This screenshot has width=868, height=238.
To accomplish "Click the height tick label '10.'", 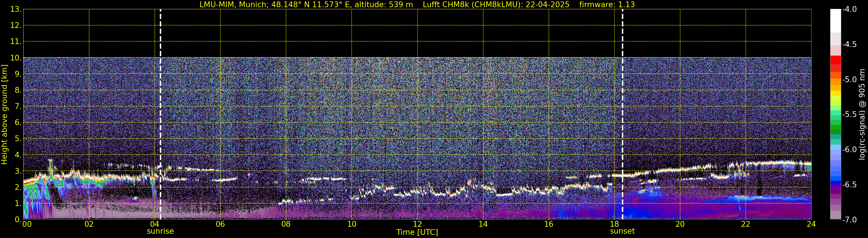I will pos(16,58).
